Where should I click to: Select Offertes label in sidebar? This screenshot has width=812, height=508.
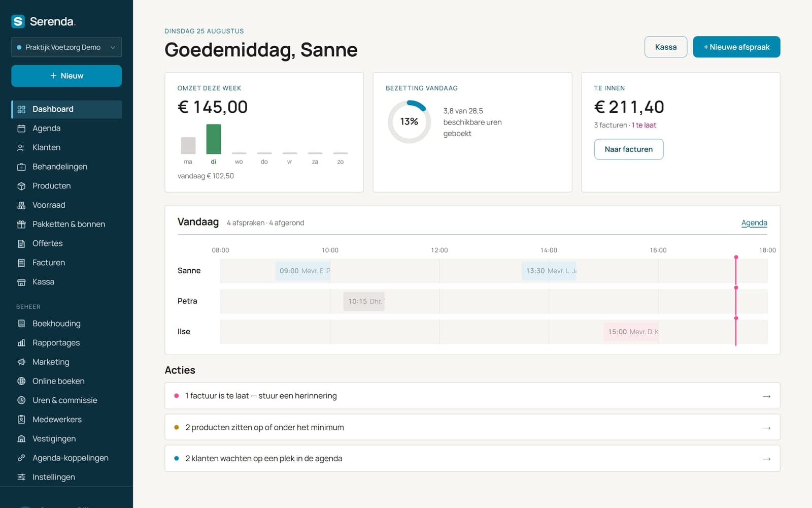tap(47, 244)
